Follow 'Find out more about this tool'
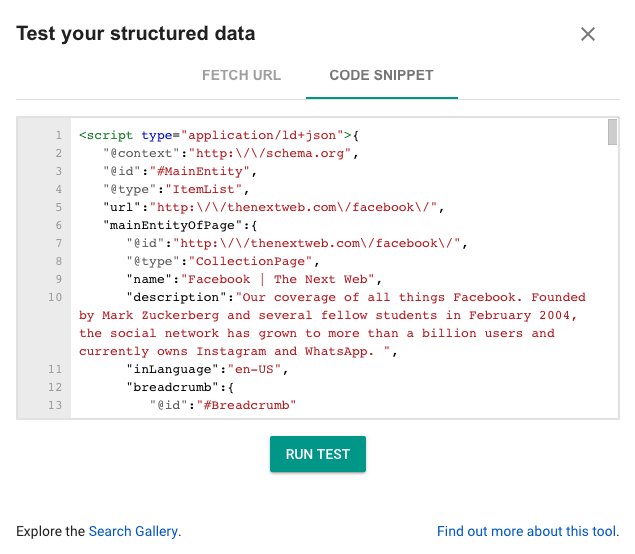The width and height of the screenshot is (635, 554). (x=527, y=532)
